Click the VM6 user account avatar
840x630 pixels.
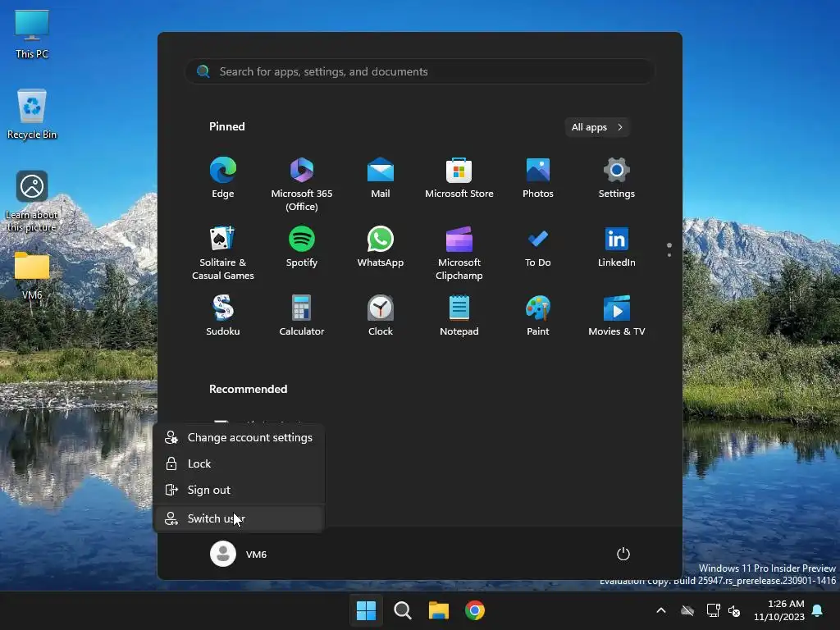click(x=223, y=554)
